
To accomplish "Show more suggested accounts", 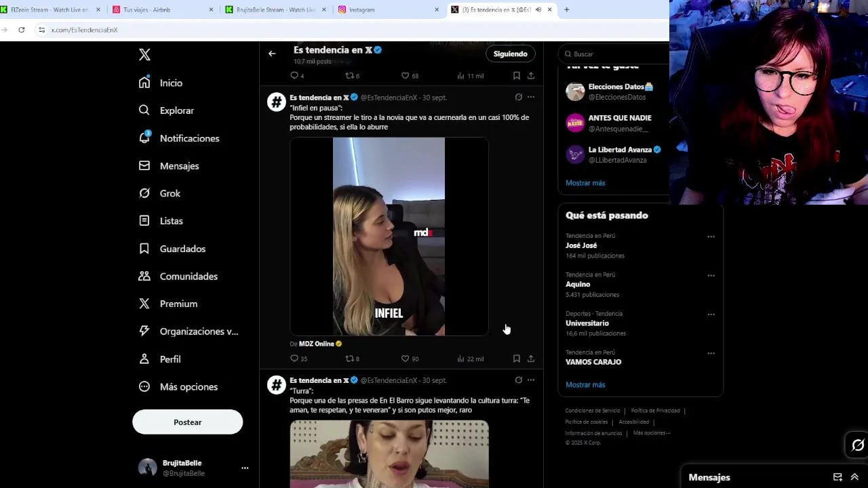I will [x=585, y=183].
